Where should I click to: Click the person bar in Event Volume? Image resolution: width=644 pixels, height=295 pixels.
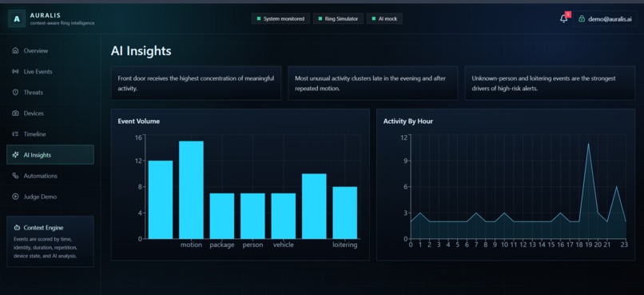coord(252,216)
